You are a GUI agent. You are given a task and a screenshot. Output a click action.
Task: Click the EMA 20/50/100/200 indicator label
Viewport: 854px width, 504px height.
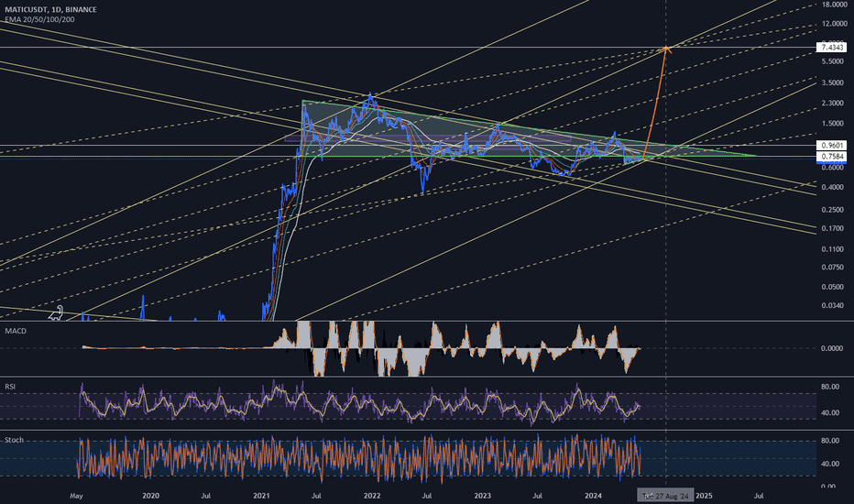[x=39, y=19]
